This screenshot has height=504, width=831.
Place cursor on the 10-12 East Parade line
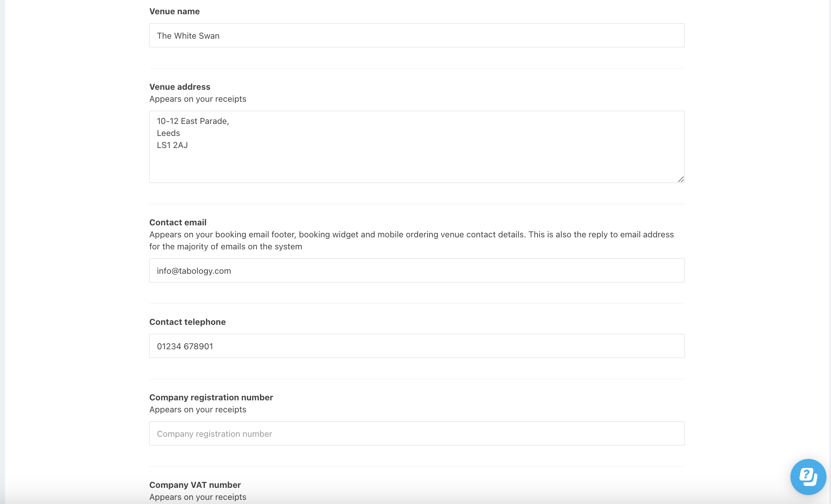193,121
